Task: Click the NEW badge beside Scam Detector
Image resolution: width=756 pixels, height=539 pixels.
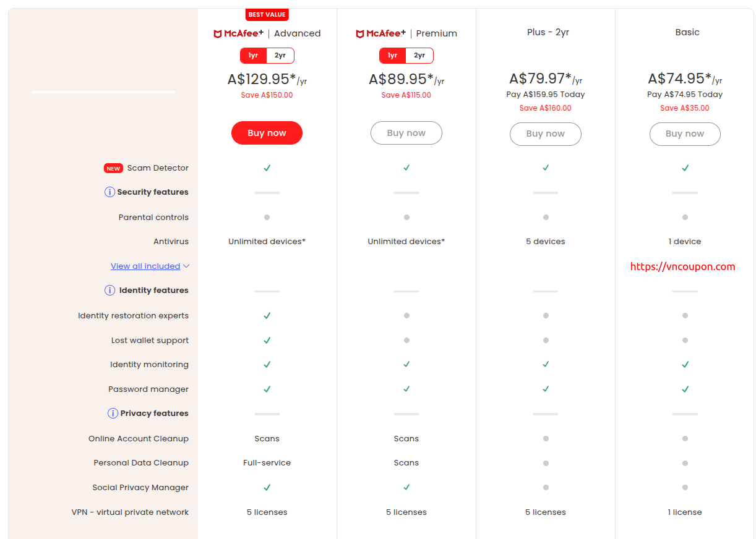Action: (113, 168)
